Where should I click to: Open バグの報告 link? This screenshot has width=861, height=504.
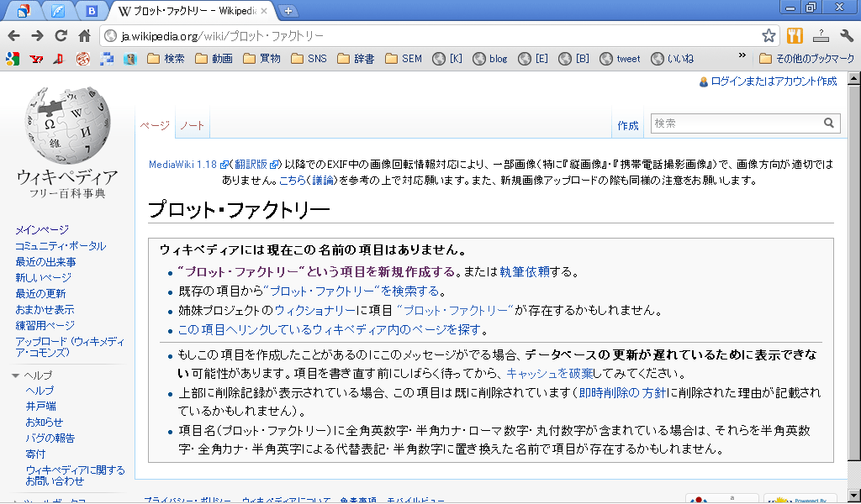coord(50,438)
